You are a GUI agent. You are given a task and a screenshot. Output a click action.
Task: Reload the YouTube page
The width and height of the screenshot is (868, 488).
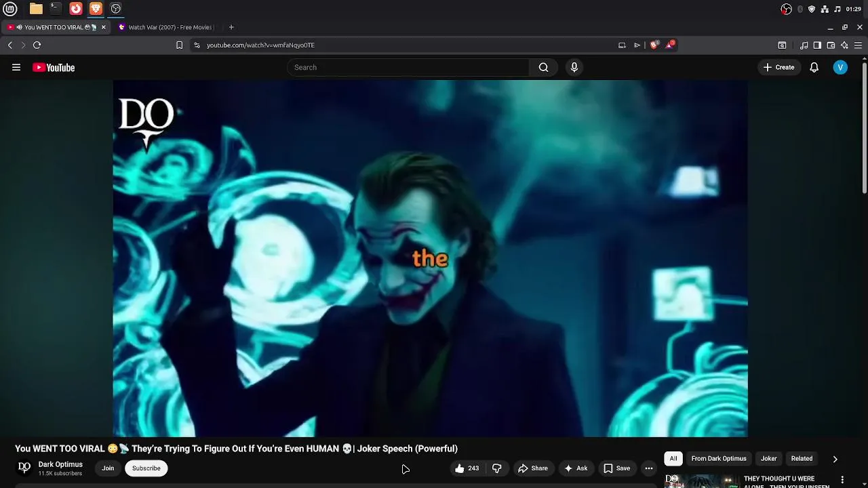[37, 45]
